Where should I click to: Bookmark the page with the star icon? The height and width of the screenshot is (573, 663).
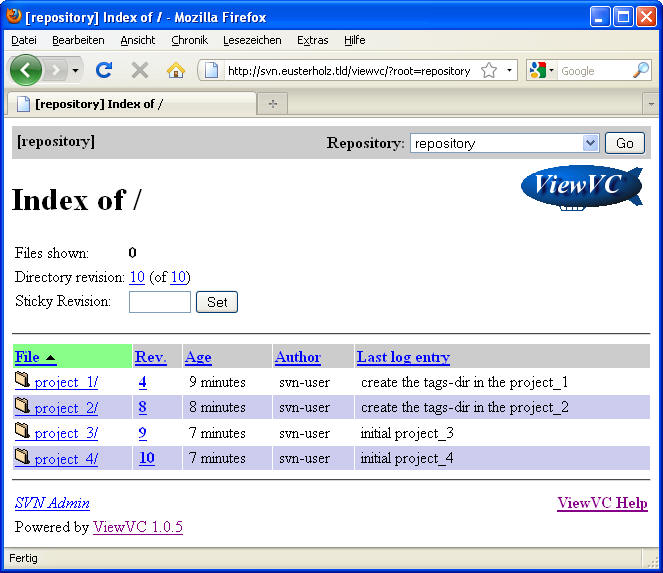tap(489, 70)
